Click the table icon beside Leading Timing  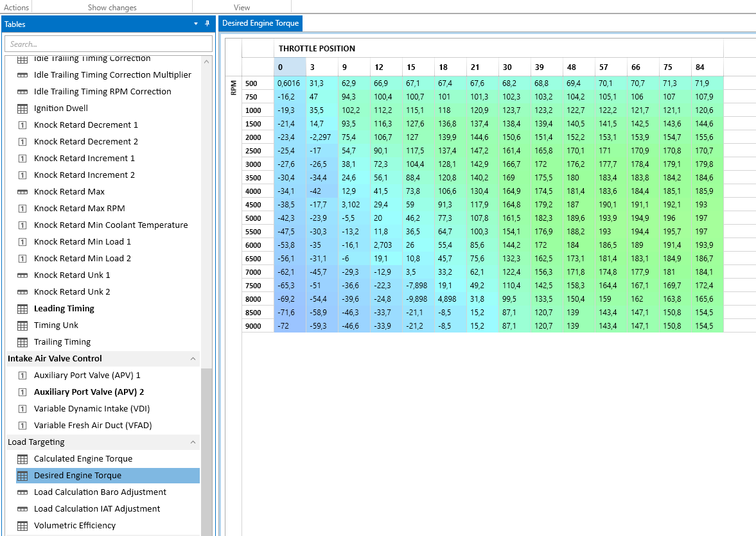22,309
